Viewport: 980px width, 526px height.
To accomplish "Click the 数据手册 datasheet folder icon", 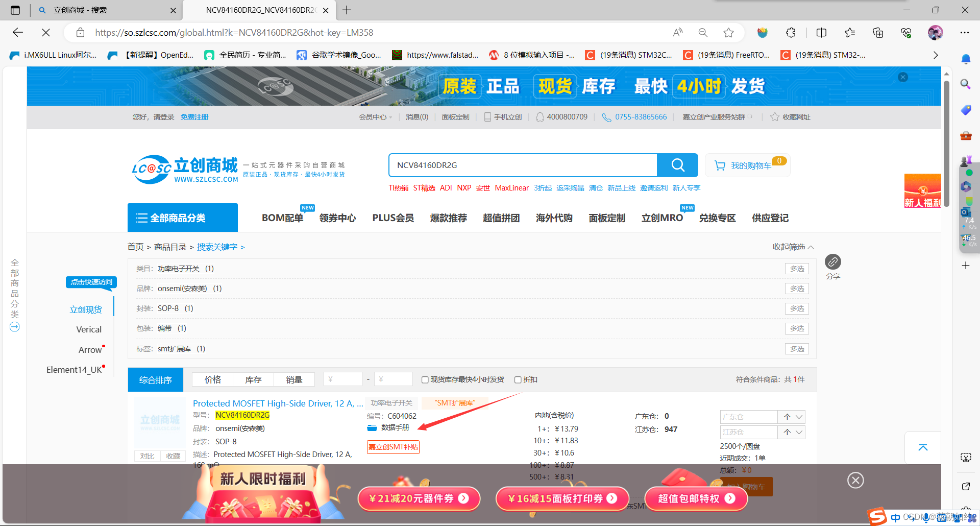I will click(x=372, y=428).
